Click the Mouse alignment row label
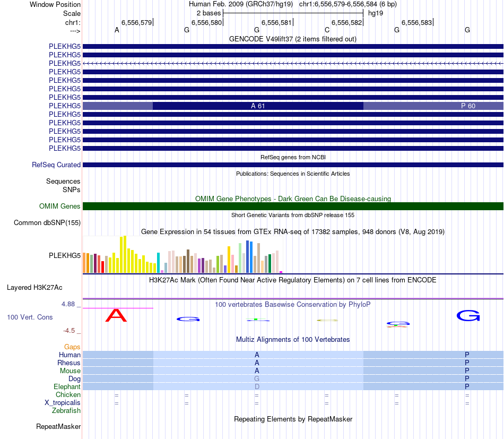 tap(70, 371)
